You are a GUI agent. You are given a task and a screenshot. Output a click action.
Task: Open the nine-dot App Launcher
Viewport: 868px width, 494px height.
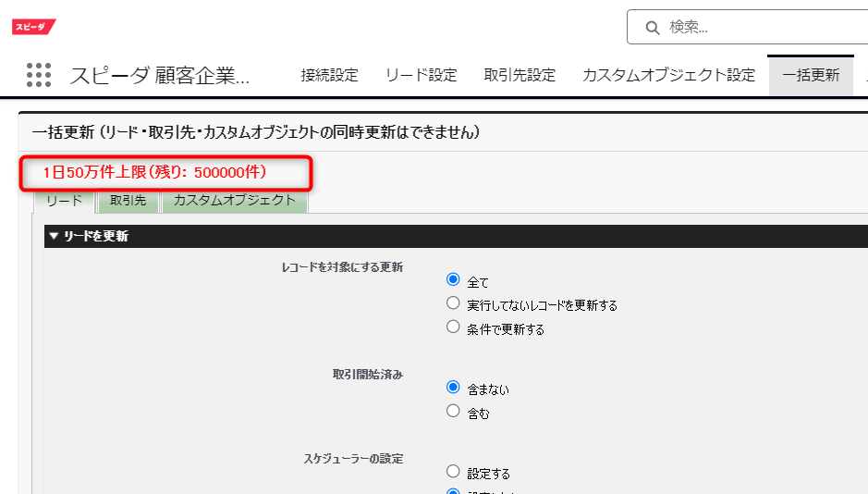[38, 75]
